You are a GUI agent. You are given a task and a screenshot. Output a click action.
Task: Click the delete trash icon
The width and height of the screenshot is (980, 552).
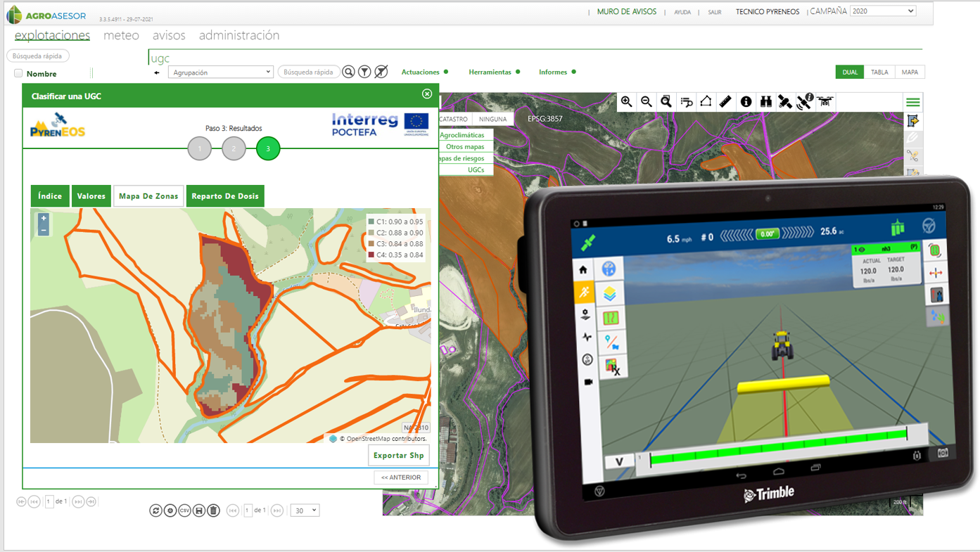(214, 511)
